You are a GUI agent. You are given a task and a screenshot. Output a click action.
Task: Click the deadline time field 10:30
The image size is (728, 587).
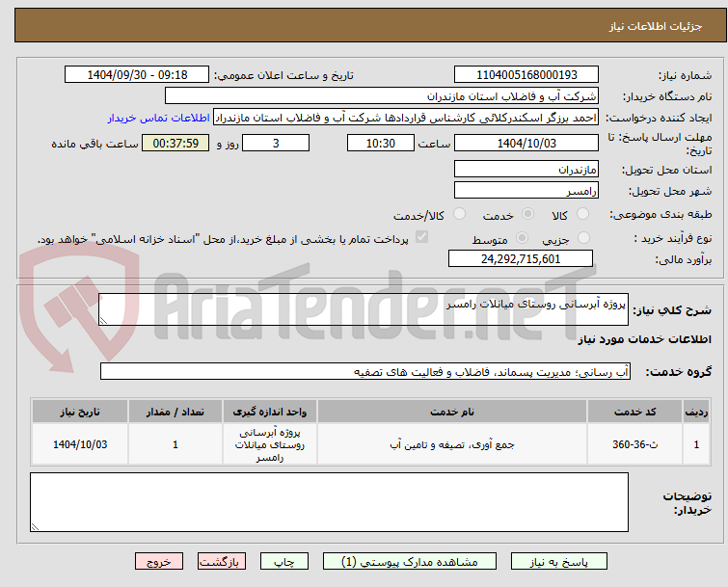381,143
